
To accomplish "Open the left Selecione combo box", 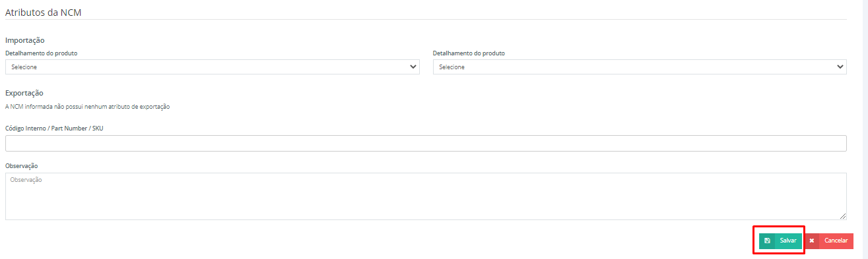I will (x=213, y=67).
